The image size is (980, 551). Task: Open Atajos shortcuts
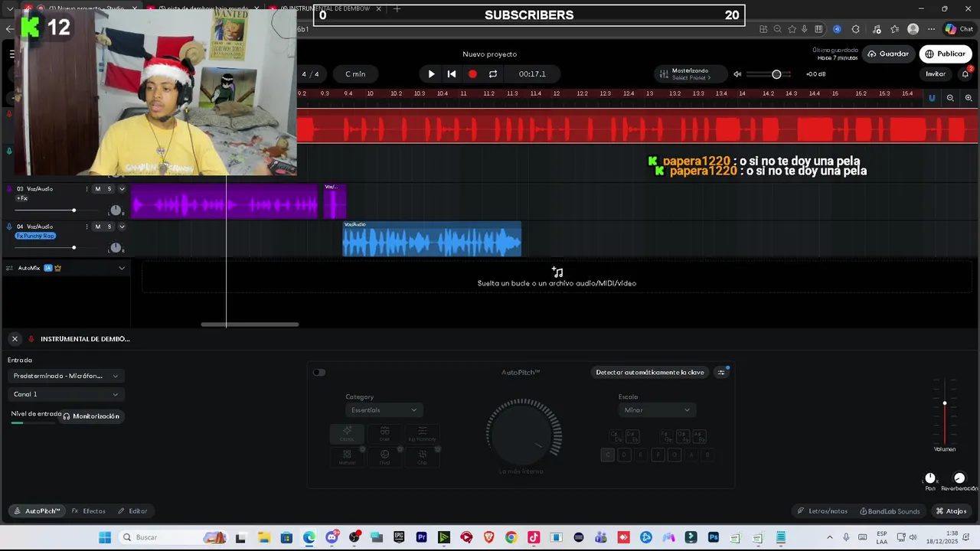[x=952, y=511]
